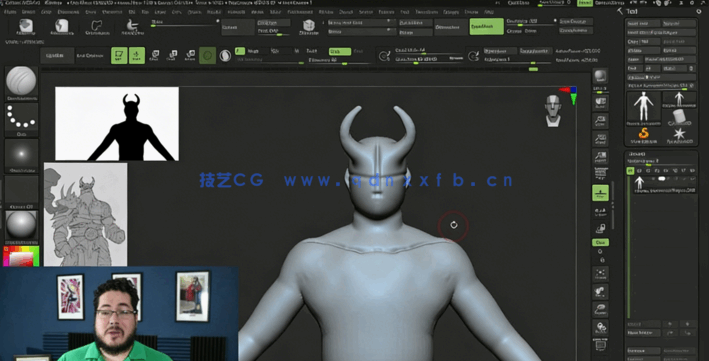The image size is (709, 361).
Task: Adjust the Resolution slider beside DynaMesh
Action: coord(530,22)
